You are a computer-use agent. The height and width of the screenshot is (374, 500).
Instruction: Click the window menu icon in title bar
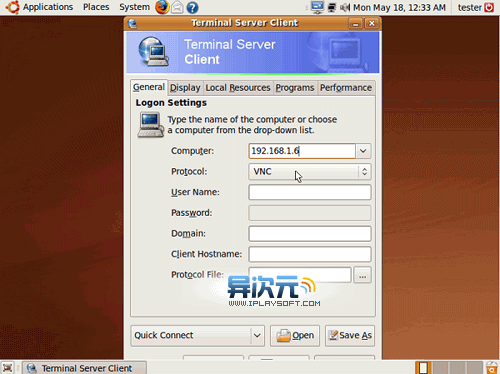tap(133, 23)
